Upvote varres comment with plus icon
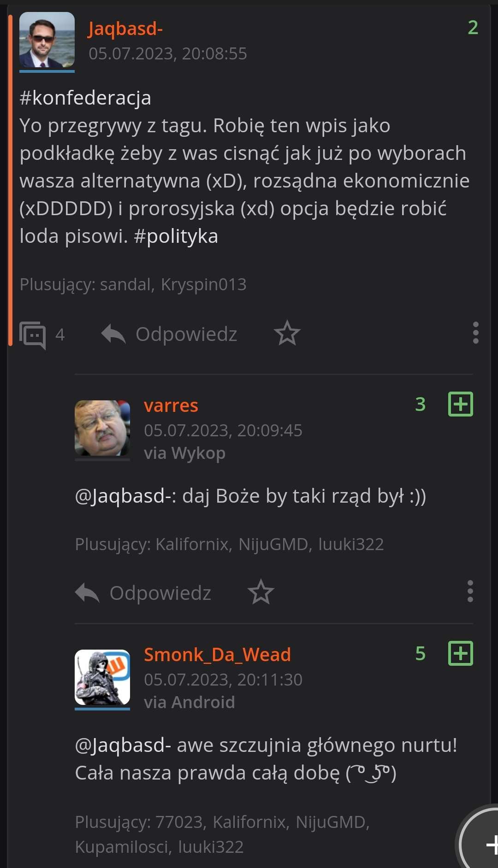 [461, 404]
